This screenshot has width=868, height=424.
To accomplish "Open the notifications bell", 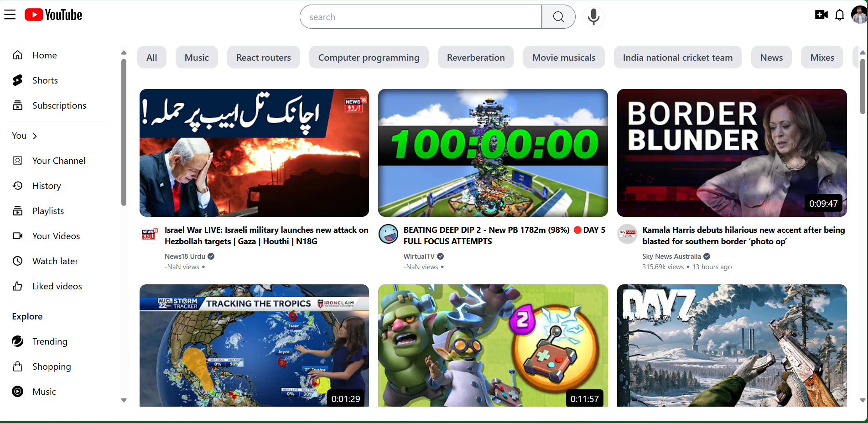I will [x=840, y=15].
